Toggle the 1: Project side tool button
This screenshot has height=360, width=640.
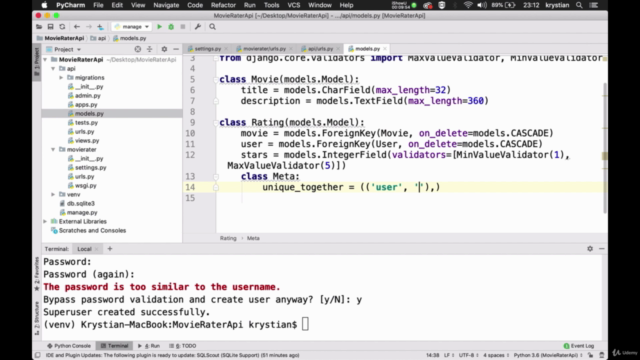coord(37,61)
